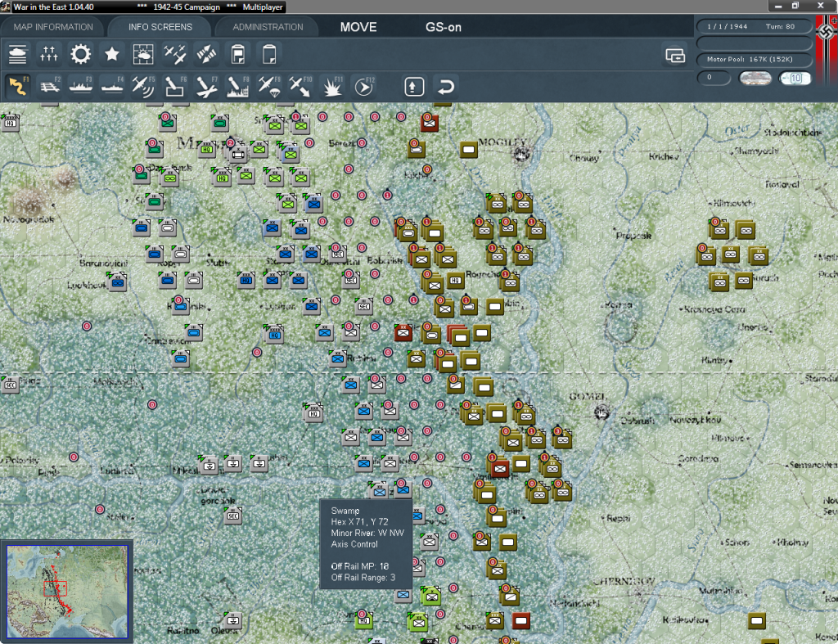Select Build fortified zone mode (F11)
Image resolution: width=838 pixels, height=644 pixels.
coord(332,87)
